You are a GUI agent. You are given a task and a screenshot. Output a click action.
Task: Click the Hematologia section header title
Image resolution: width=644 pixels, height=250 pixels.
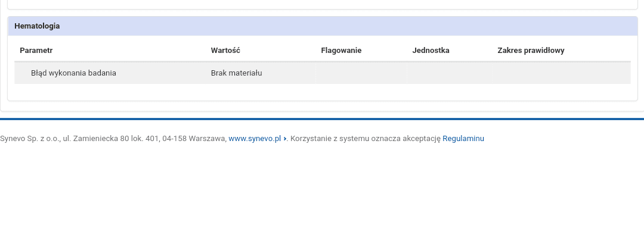pos(37,26)
